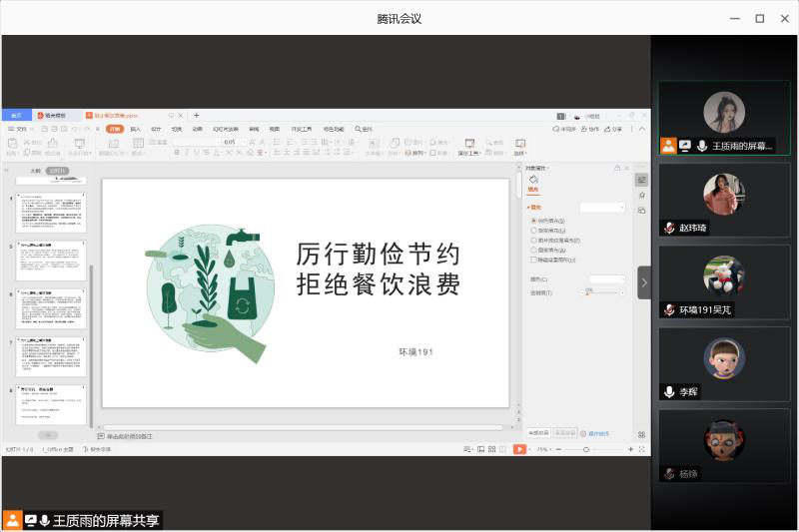This screenshot has height=532, width=799.
Task: Close the 对象属性 properties panel
Action: 625,168
